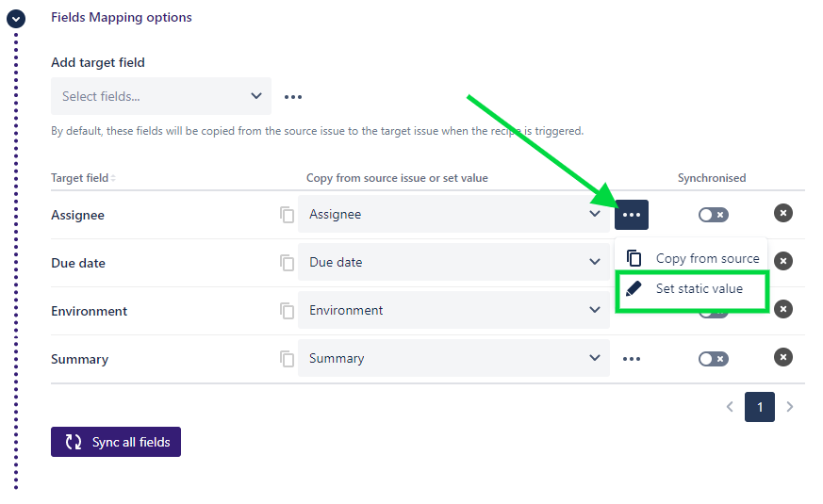The width and height of the screenshot is (823, 504).
Task: Open the Select fields dropdown
Action: point(161,96)
